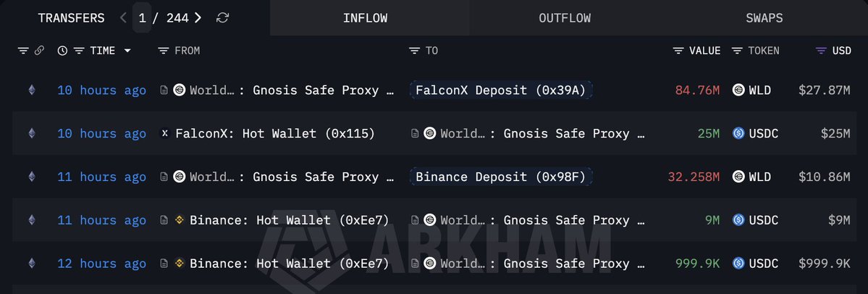This screenshot has height=294, width=868.
Task: Click the clock icon beside TIME
Action: (x=62, y=51)
